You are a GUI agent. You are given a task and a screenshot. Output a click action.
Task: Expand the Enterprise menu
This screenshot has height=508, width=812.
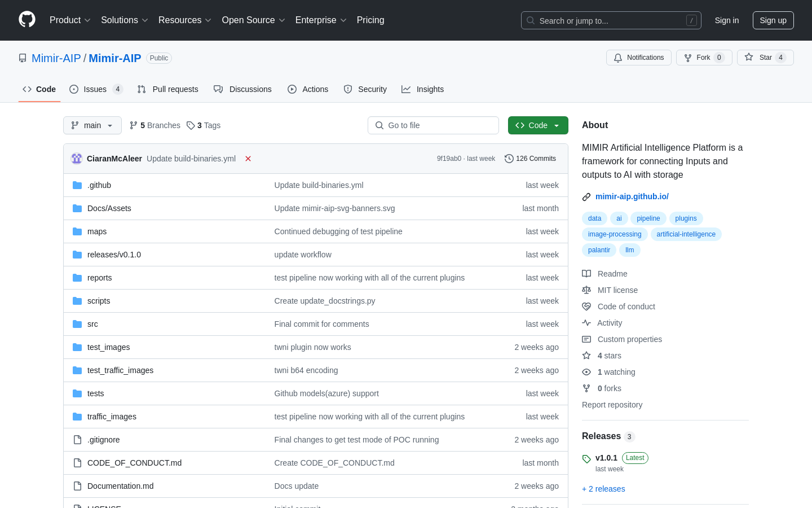click(x=321, y=20)
